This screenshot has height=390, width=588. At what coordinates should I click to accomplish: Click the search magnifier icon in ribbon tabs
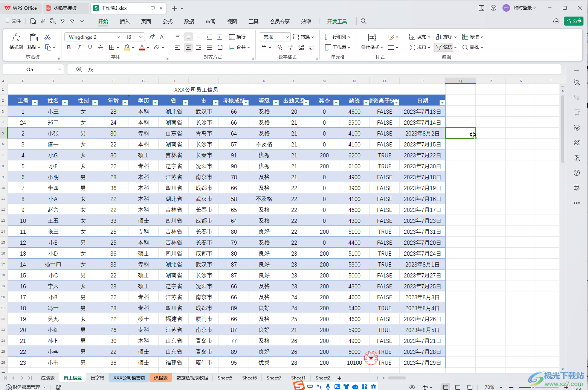point(363,21)
